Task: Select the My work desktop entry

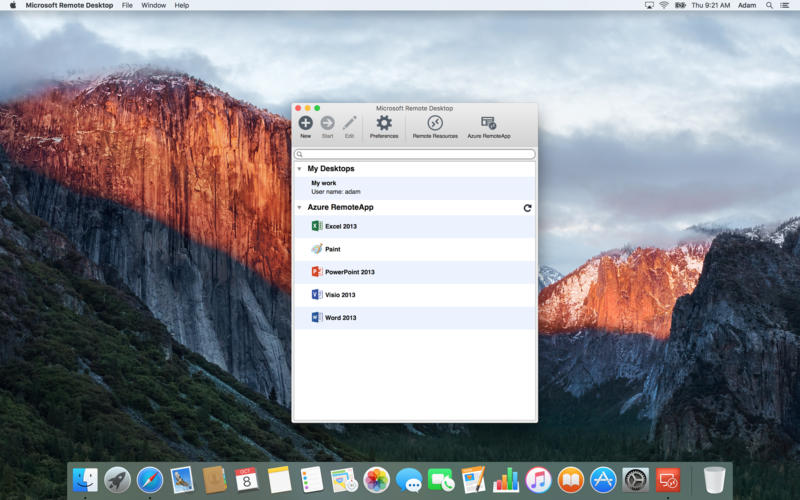Action: 335,187
